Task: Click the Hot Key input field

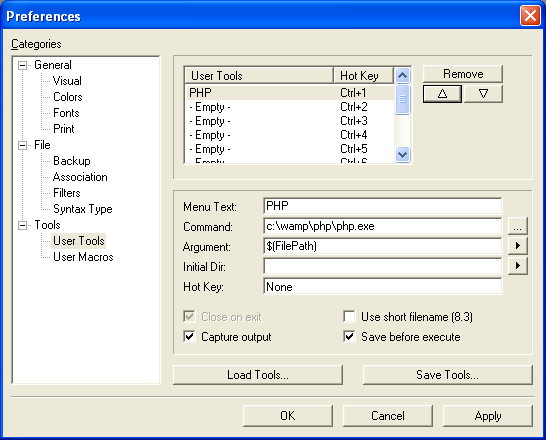Action: (x=383, y=286)
